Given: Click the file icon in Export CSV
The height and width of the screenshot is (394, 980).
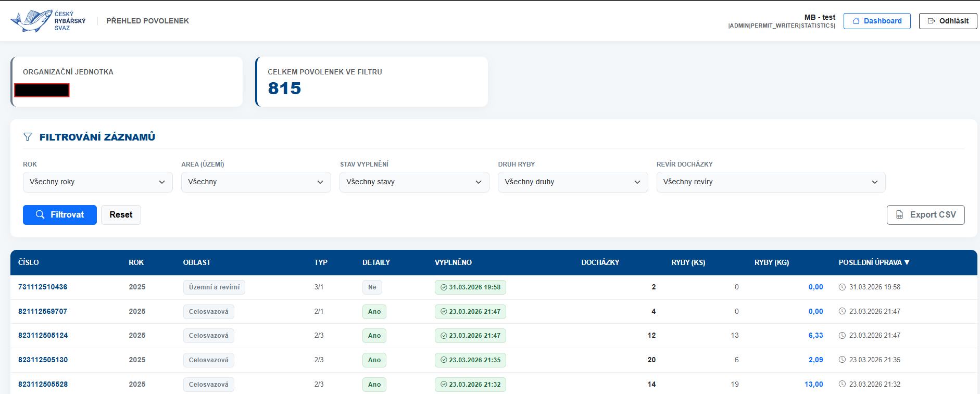Looking at the screenshot, I should coord(899,215).
